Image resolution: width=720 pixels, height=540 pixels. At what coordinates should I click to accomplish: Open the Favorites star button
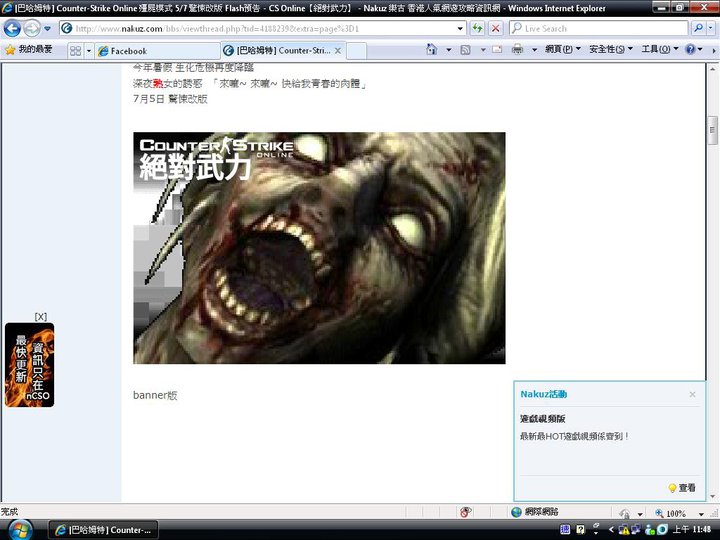(28, 50)
